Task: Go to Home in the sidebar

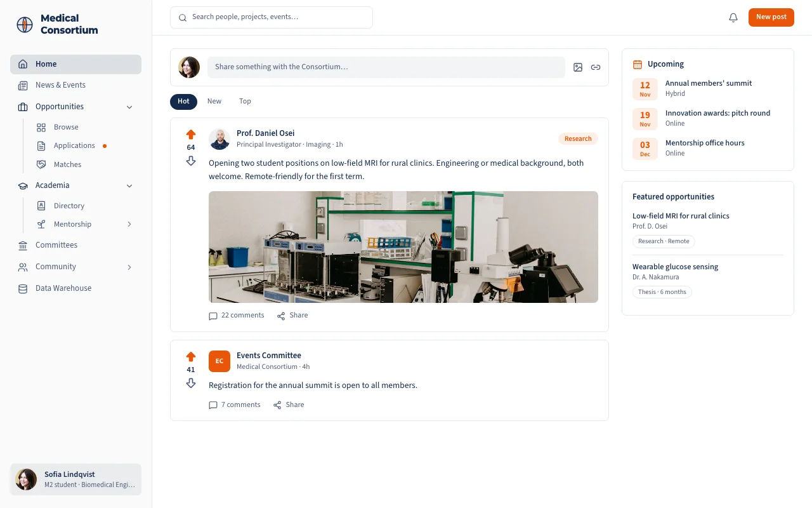Action: [x=75, y=64]
